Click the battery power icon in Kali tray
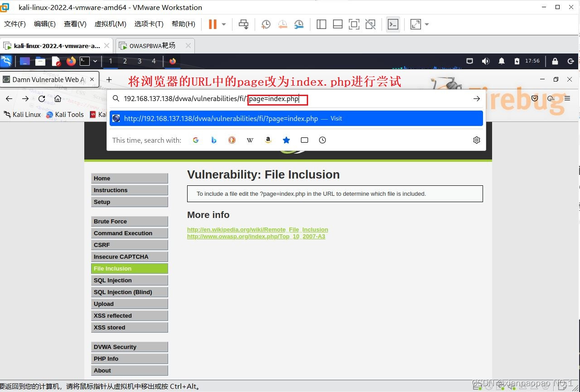Viewport: 580px width, 392px height. 517,61
